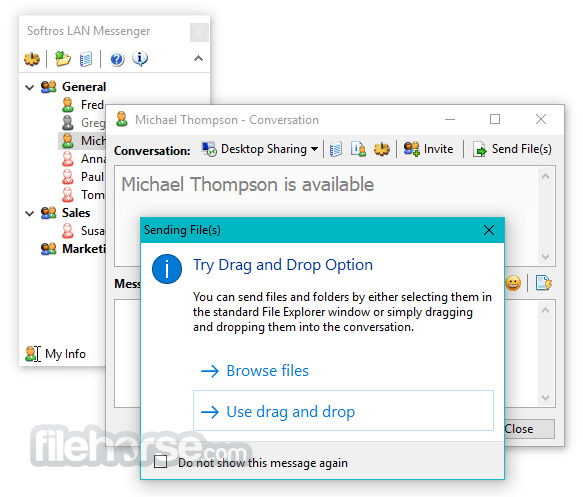Open the received files folder icon in messenger toolbar
This screenshot has height=497, width=583.
point(62,59)
